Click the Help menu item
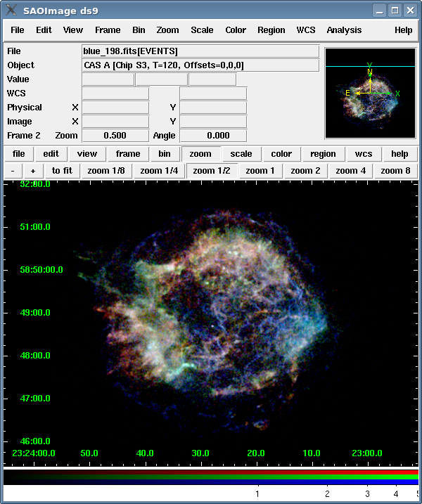This screenshot has height=504, width=422. point(403,30)
